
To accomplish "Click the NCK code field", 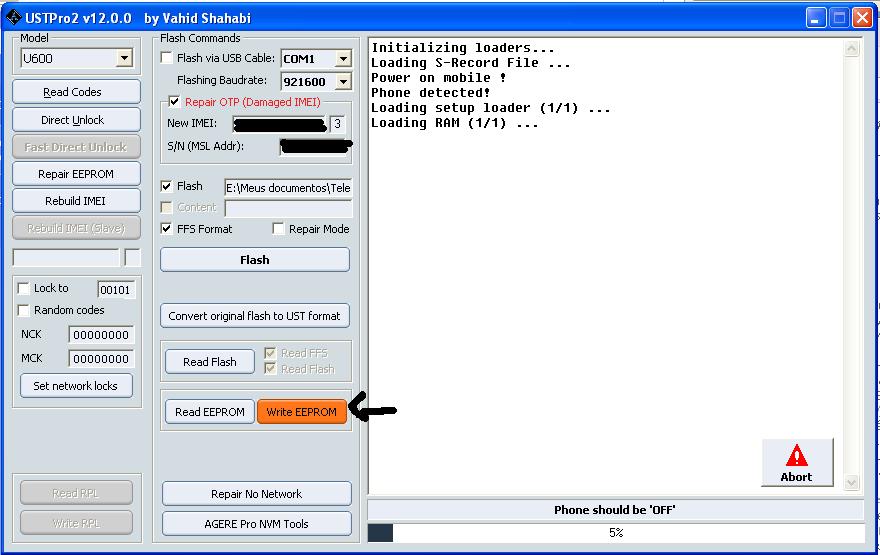I will click(101, 334).
